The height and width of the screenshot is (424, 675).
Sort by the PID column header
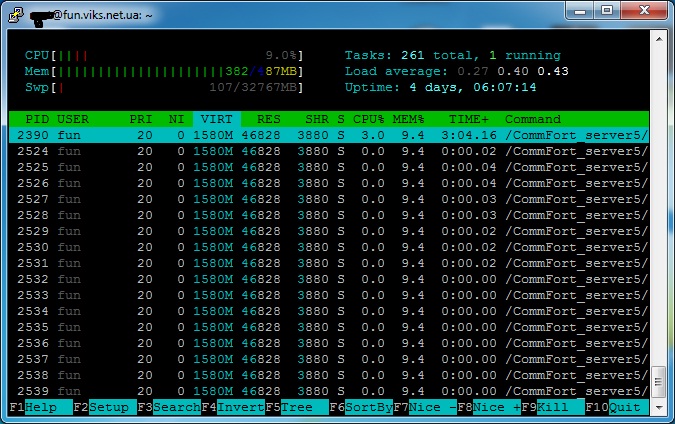tap(37, 119)
